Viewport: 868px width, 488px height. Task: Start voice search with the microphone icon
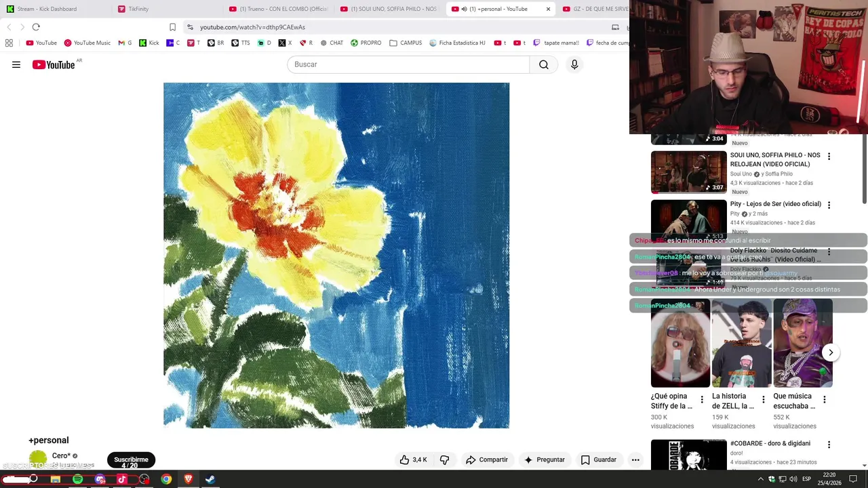(x=574, y=64)
